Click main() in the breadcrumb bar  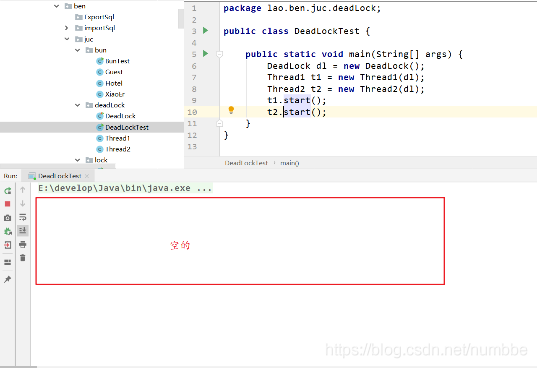(x=290, y=163)
